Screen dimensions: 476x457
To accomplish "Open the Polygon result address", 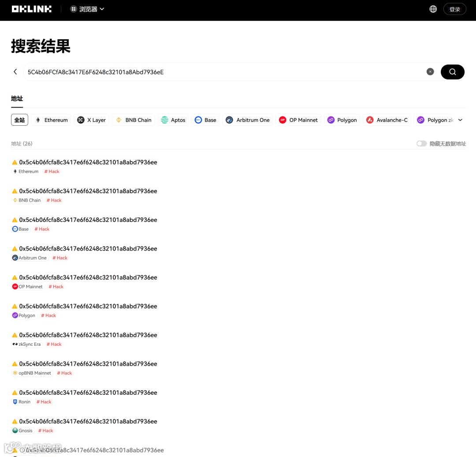I will pos(88,306).
